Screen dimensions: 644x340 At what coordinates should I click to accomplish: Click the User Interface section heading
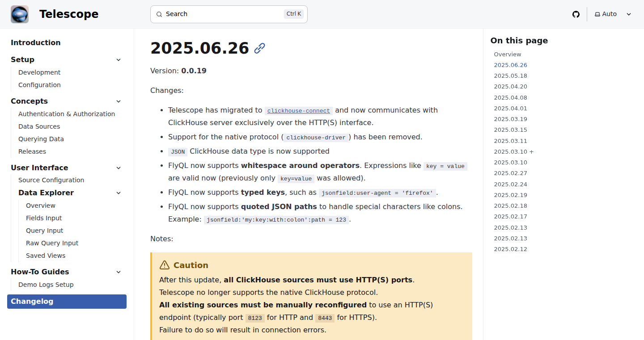pos(39,168)
